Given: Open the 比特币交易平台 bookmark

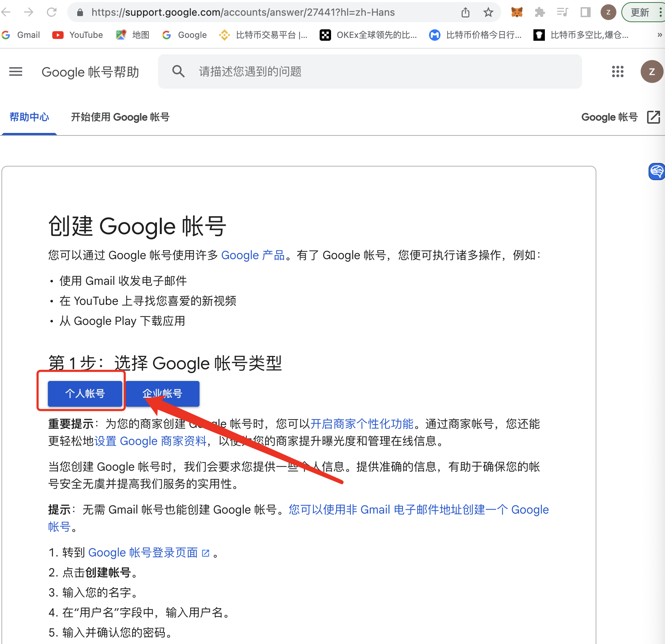Looking at the screenshot, I should point(263,35).
